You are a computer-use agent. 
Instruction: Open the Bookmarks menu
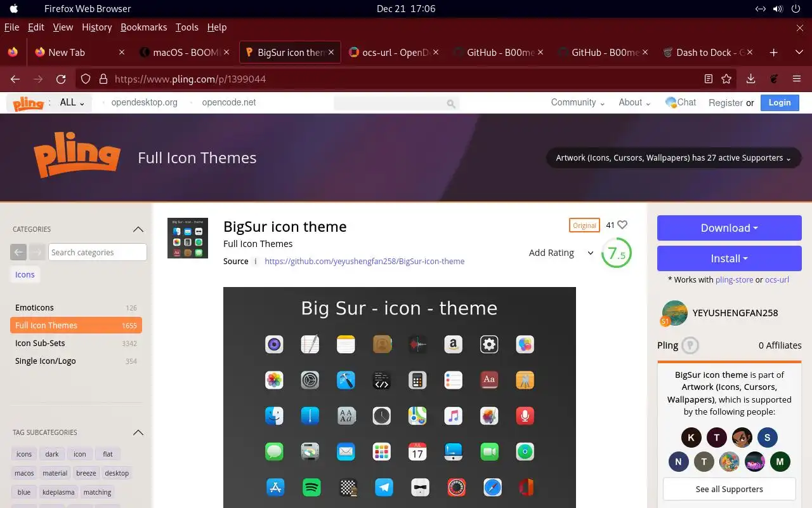pyautogui.click(x=143, y=27)
